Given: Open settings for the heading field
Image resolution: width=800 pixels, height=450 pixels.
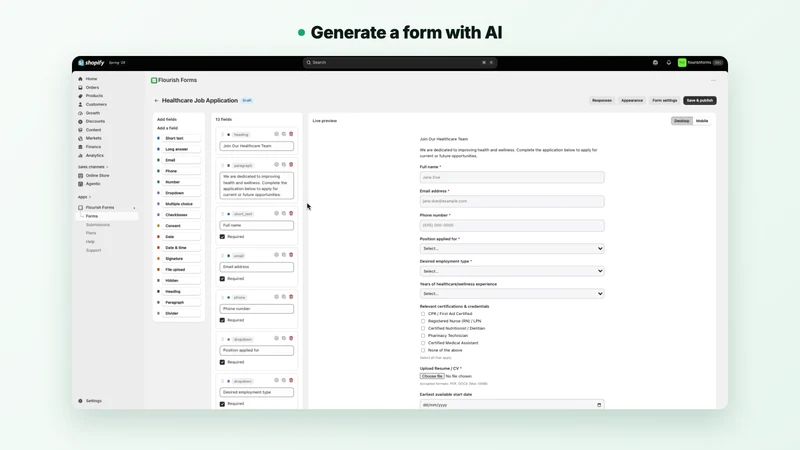Looking at the screenshot, I should (277, 134).
